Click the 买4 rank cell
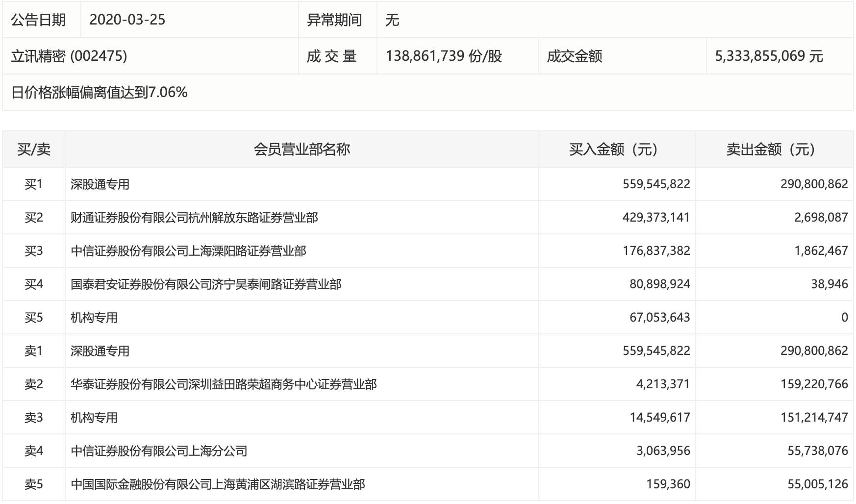Viewport: 856px width, 504px height. [34, 284]
